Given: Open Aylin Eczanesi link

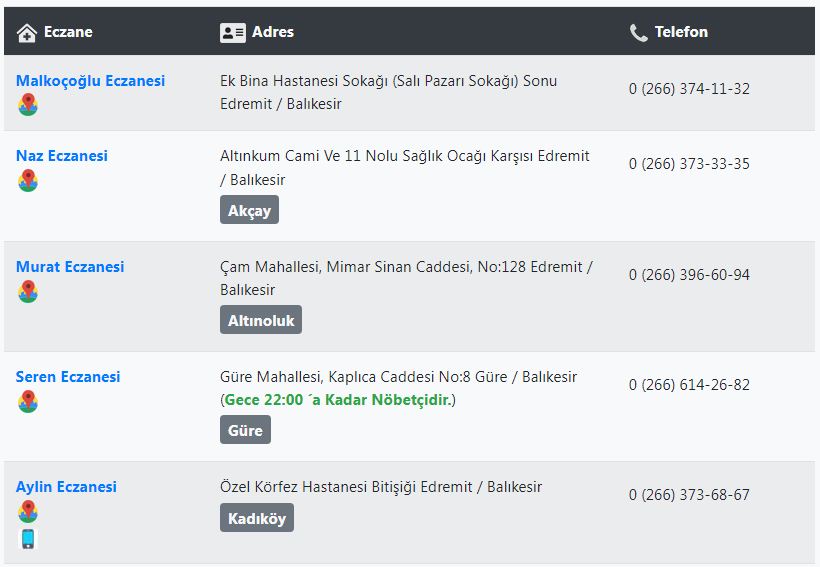Looking at the screenshot, I should 66,486.
